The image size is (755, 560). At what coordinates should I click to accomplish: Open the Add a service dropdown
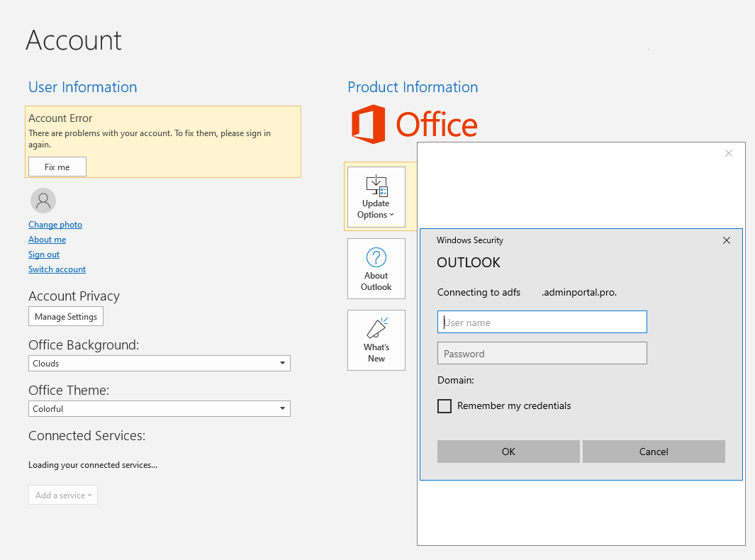click(63, 495)
